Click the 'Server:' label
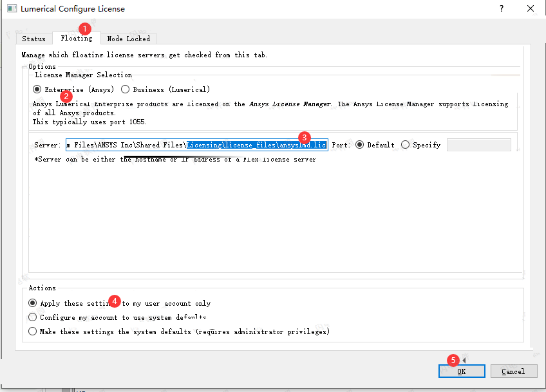 coord(48,145)
